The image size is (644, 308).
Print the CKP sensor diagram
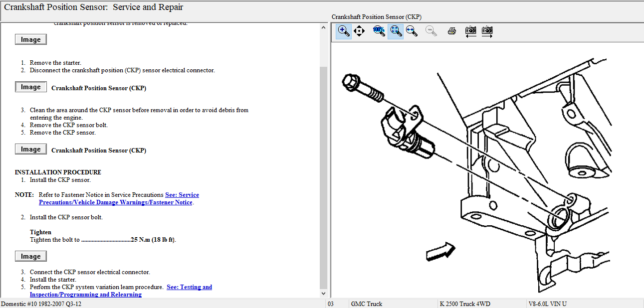[x=452, y=31]
